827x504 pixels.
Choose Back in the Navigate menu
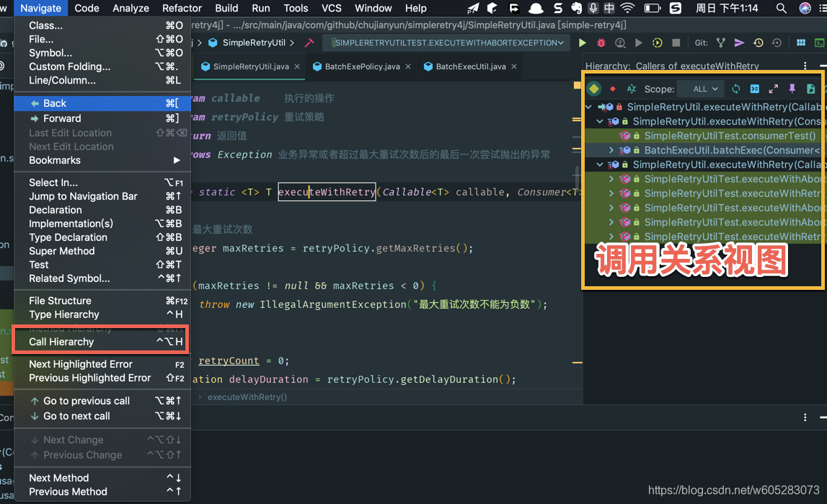point(102,103)
